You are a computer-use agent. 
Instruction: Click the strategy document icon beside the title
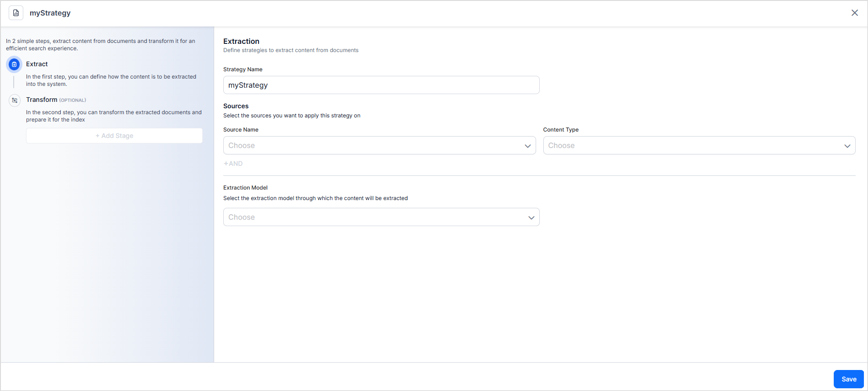pos(16,13)
